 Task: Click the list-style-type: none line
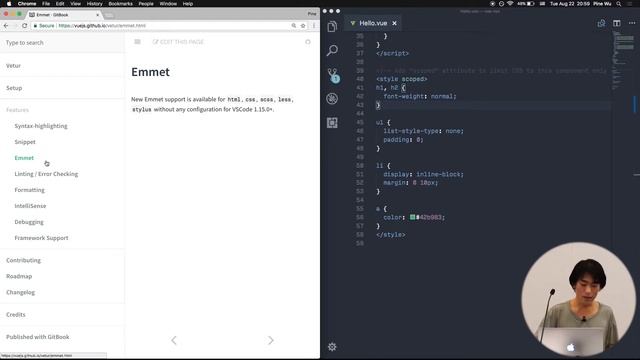pyautogui.click(x=423, y=131)
